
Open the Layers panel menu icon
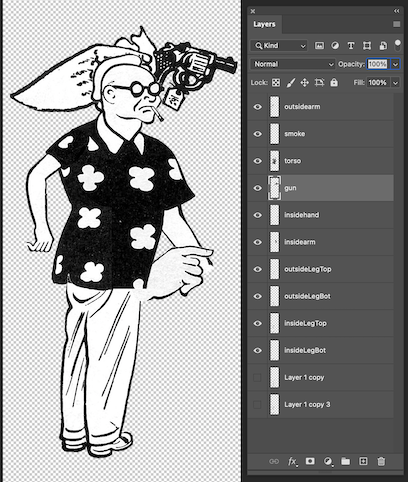396,24
